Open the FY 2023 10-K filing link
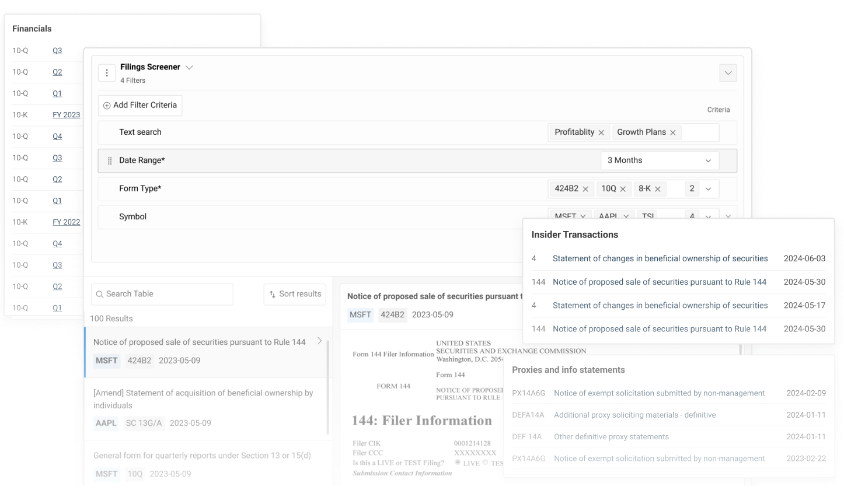The image size is (844, 504). pos(66,114)
